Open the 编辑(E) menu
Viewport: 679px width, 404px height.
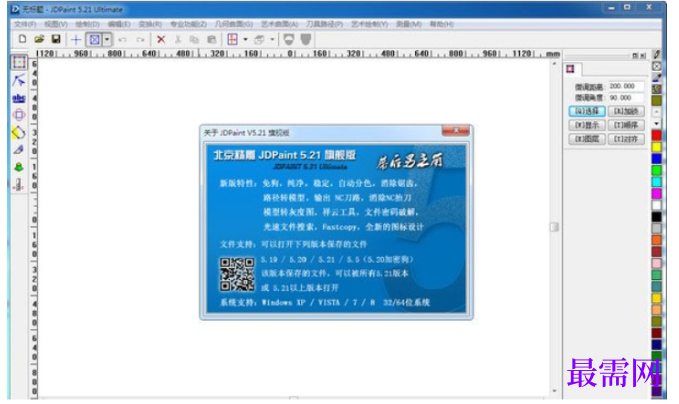[x=119, y=24]
